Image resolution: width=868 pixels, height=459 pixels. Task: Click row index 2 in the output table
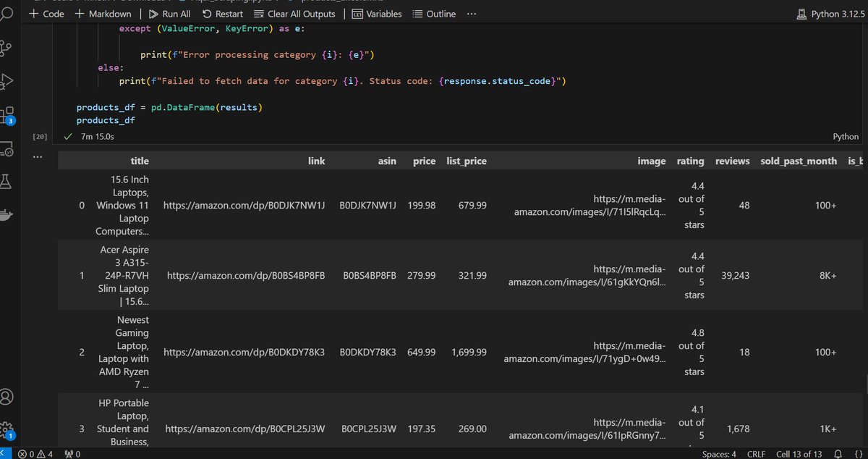coord(82,352)
